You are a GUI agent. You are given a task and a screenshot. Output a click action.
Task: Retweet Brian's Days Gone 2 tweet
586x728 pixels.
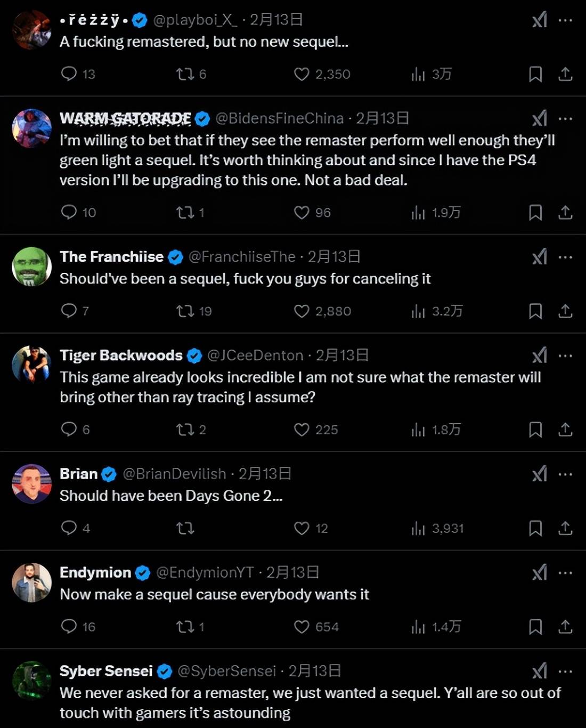pyautogui.click(x=185, y=528)
